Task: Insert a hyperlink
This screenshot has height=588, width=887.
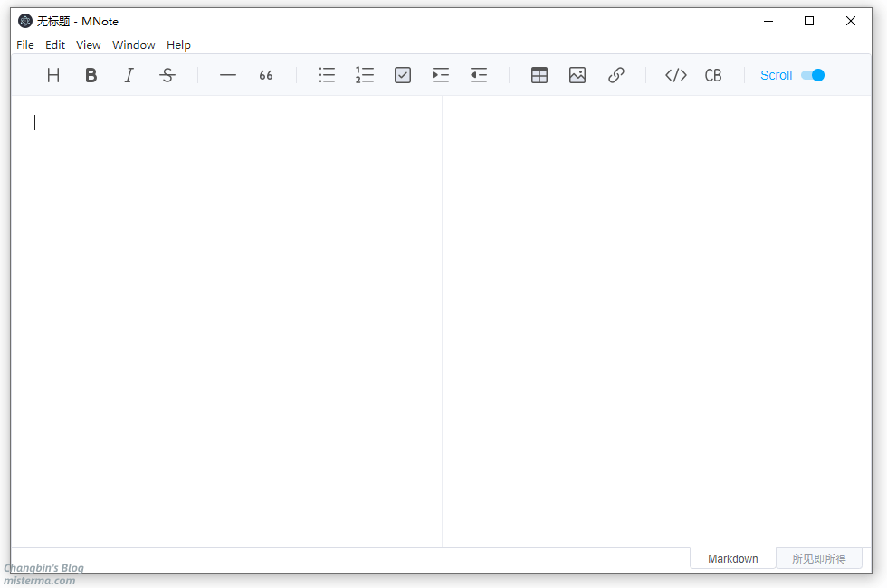Action: (x=616, y=75)
